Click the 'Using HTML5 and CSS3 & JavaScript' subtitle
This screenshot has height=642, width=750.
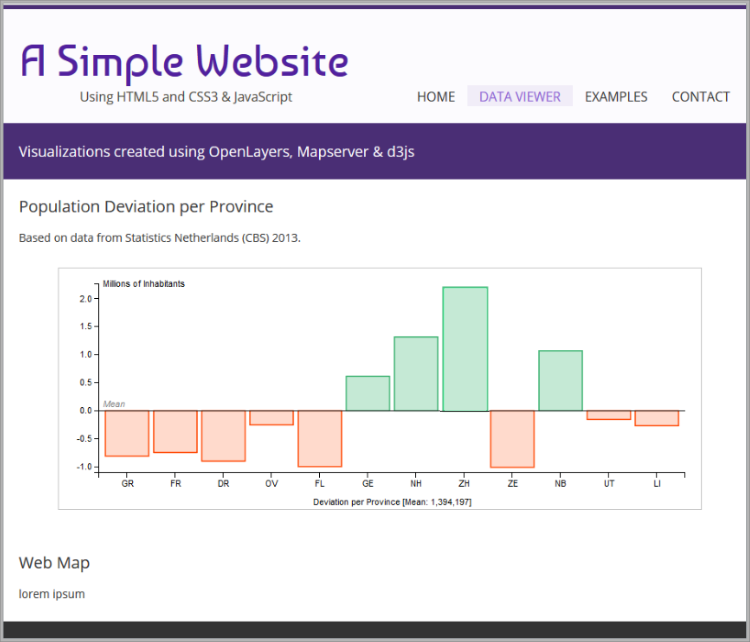point(186,97)
